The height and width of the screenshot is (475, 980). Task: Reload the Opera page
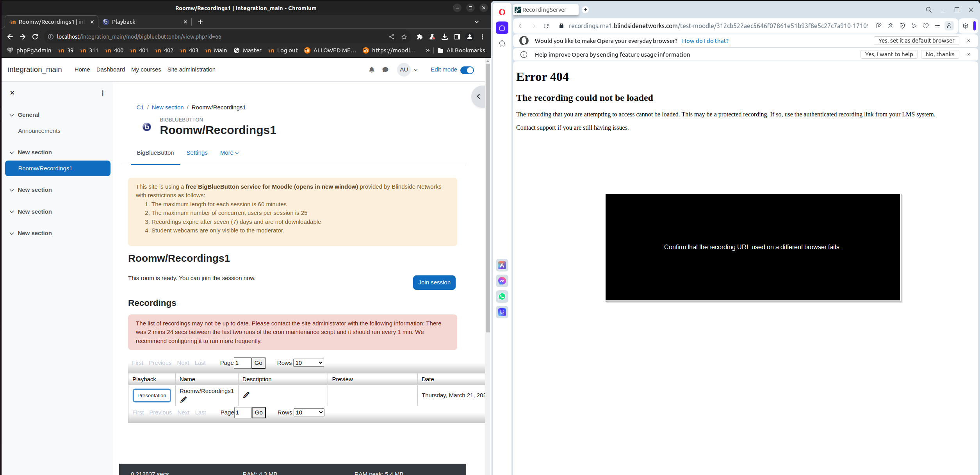pos(546,26)
